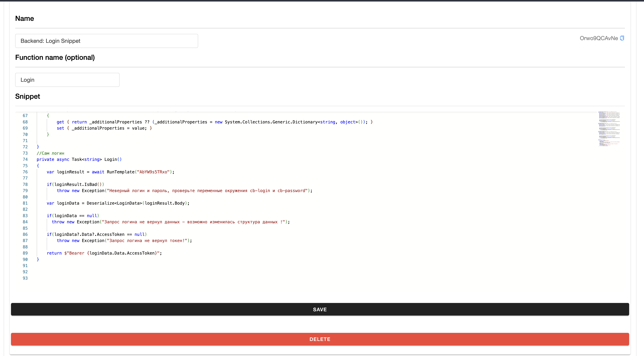Place cursor on empty line 92
The height and width of the screenshot is (356, 644).
click(x=100, y=272)
